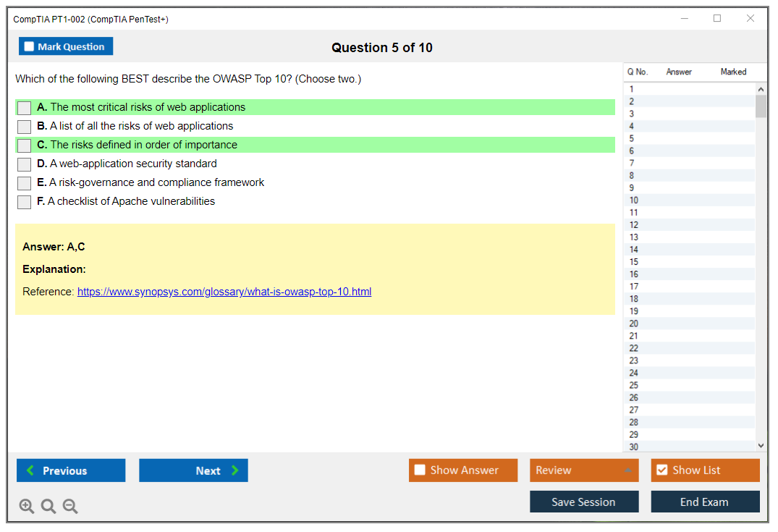
Task: Select checkbox for option C
Action: tap(25, 145)
